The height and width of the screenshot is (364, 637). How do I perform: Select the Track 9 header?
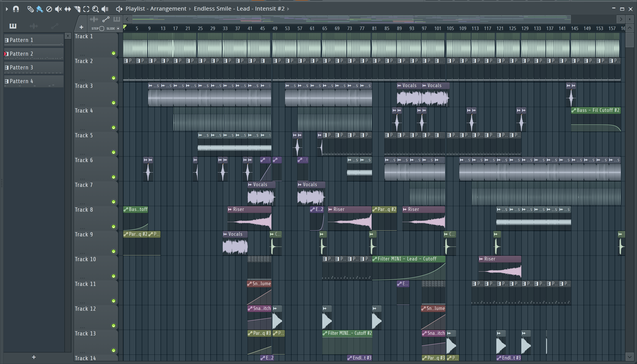pos(96,243)
